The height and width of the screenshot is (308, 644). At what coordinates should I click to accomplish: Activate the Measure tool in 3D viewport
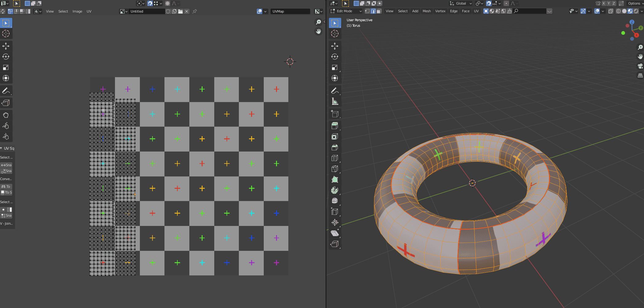pyautogui.click(x=335, y=101)
